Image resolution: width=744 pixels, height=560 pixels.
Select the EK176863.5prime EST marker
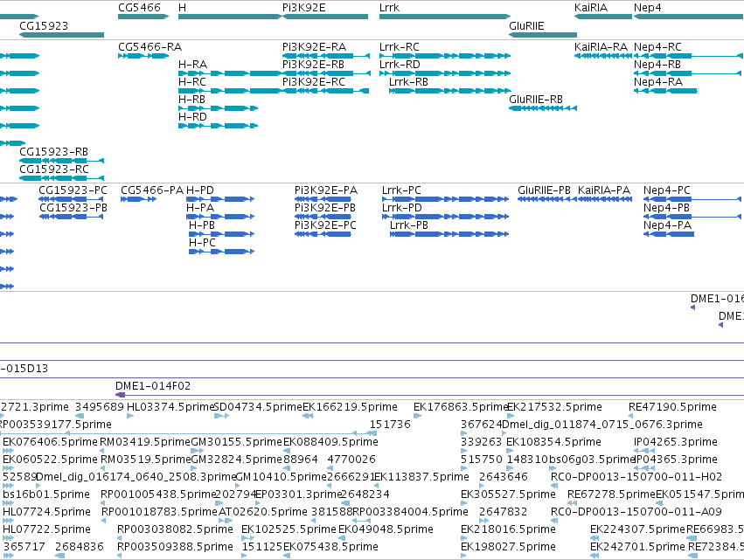point(417,417)
